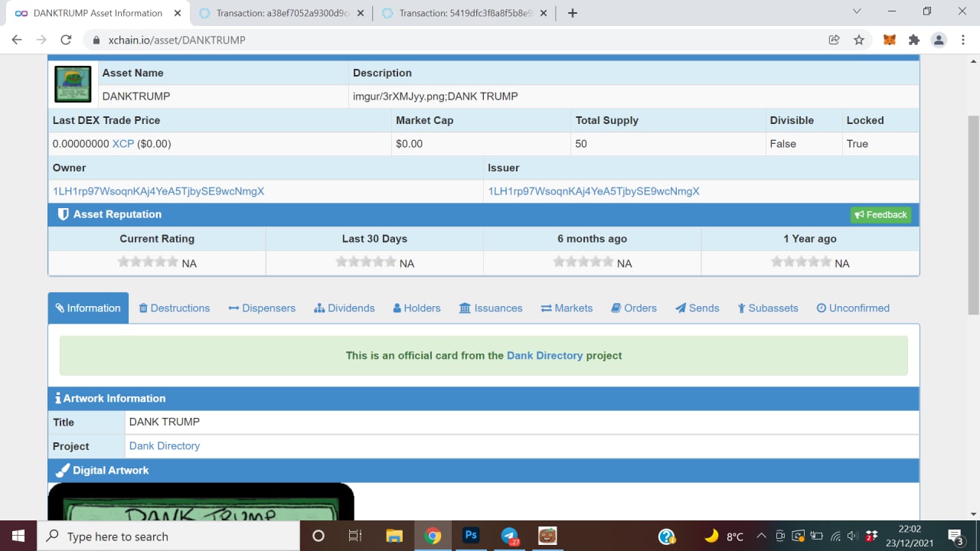View the Issuances tab
The height and width of the screenshot is (551, 980).
click(491, 308)
